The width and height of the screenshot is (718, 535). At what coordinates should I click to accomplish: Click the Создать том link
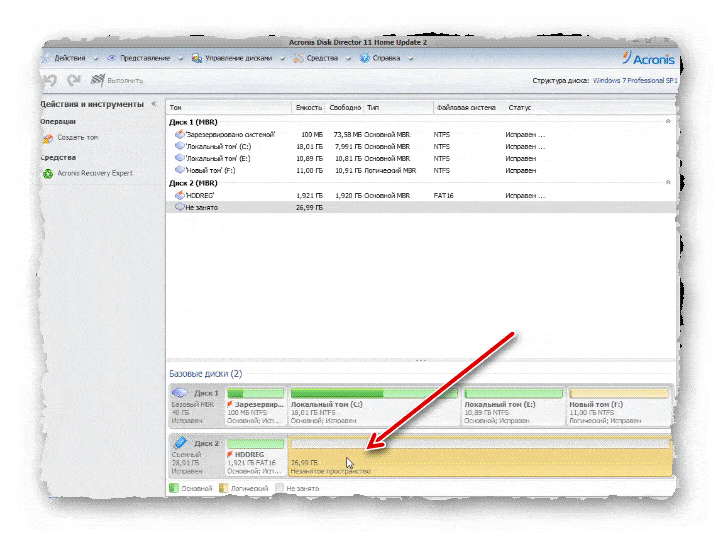coord(77,137)
